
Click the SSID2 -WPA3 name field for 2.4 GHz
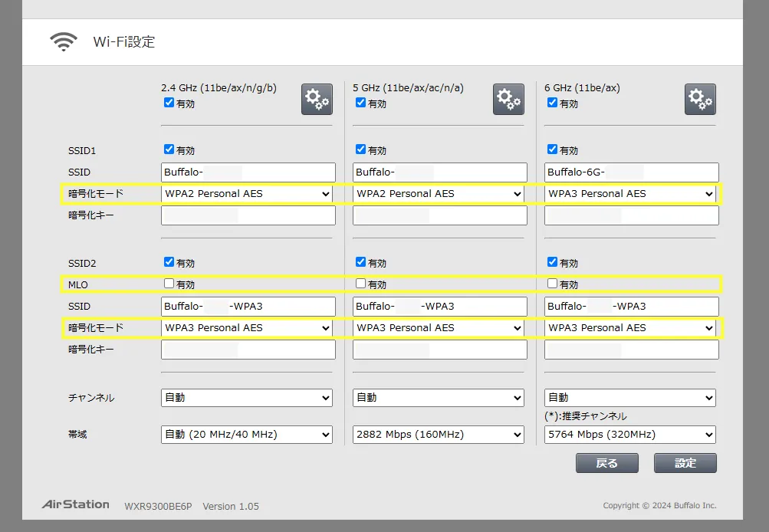pyautogui.click(x=248, y=307)
